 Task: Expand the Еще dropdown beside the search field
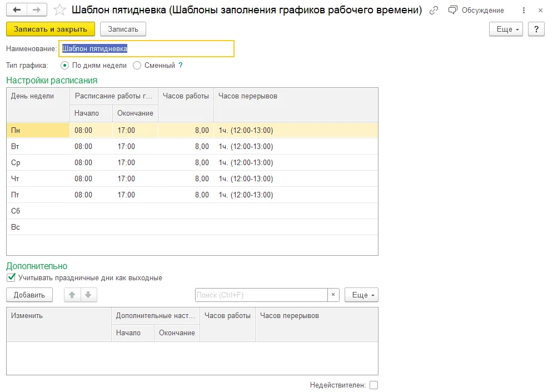point(361,295)
